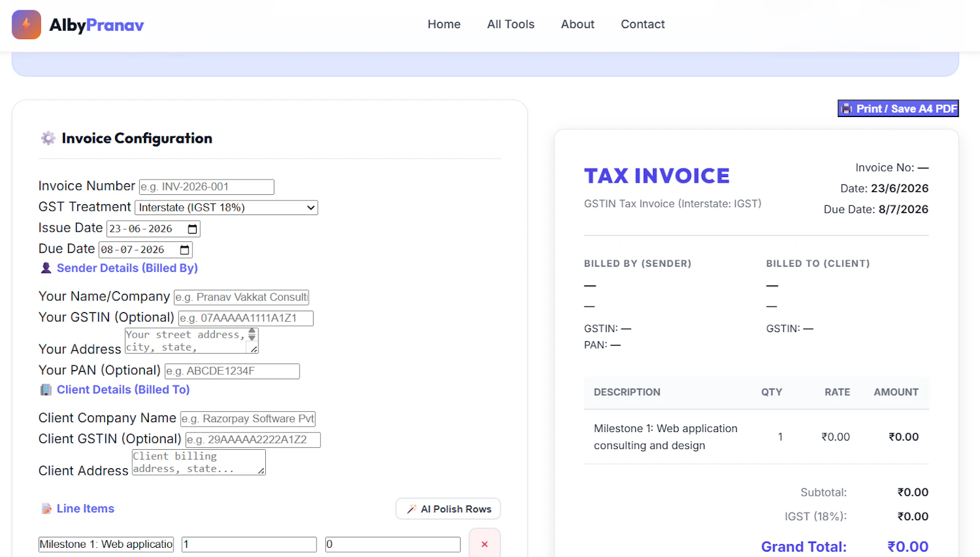Click the Client Address textarea
Viewport: 980px width, 557px height.
pyautogui.click(x=198, y=462)
